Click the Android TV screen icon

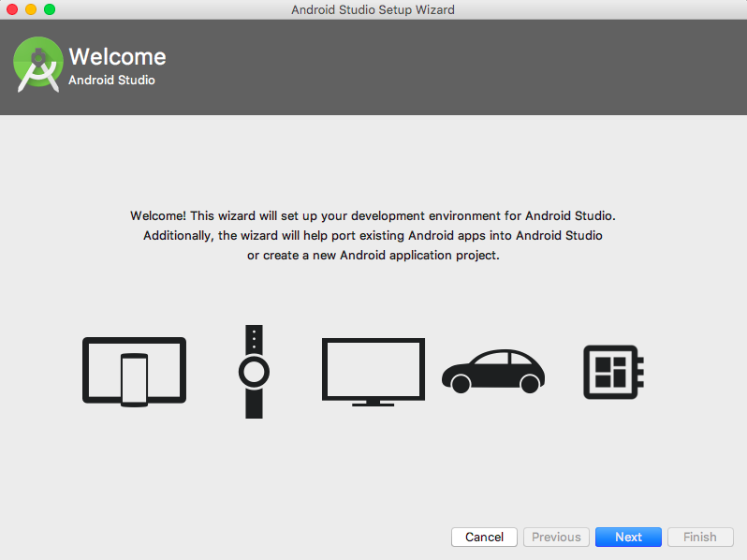tap(373, 372)
